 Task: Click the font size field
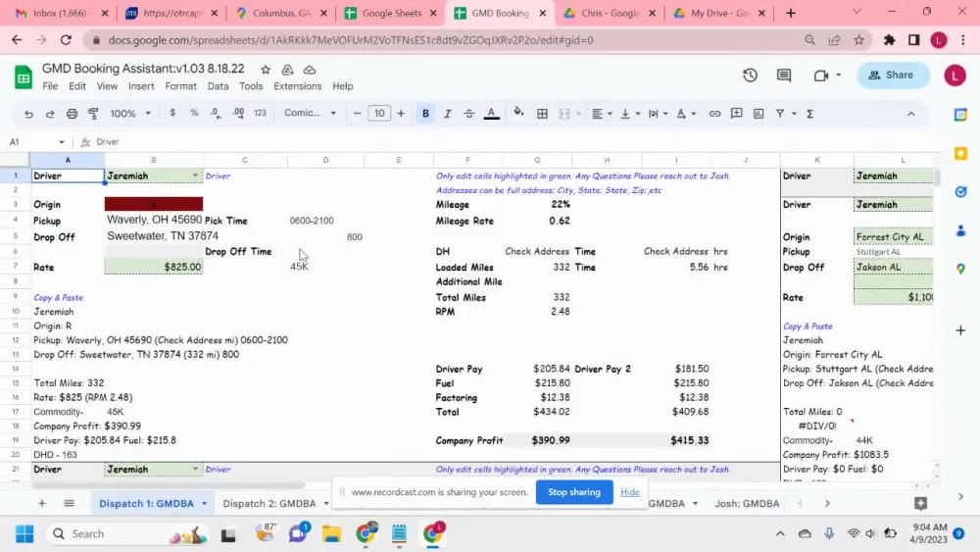pyautogui.click(x=378, y=113)
